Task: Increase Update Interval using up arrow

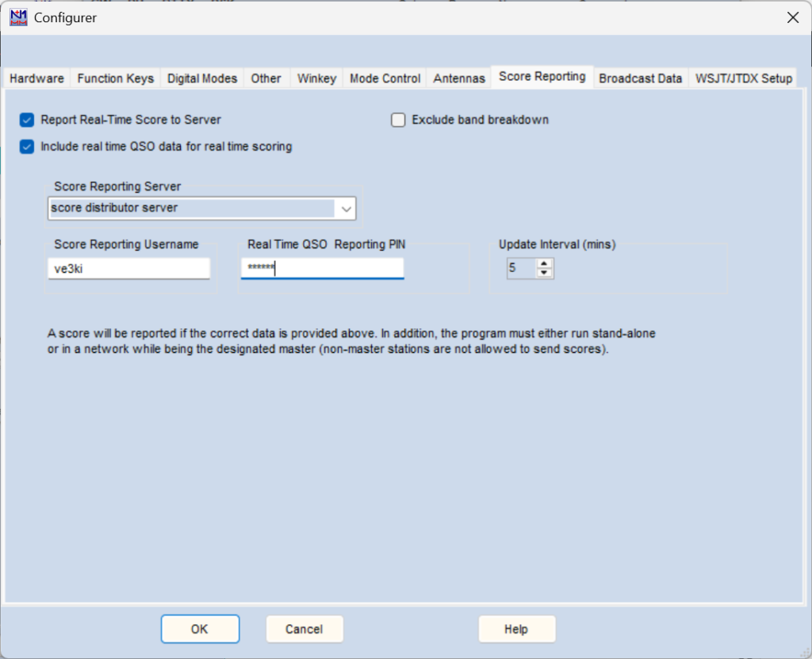Action: pyautogui.click(x=544, y=264)
